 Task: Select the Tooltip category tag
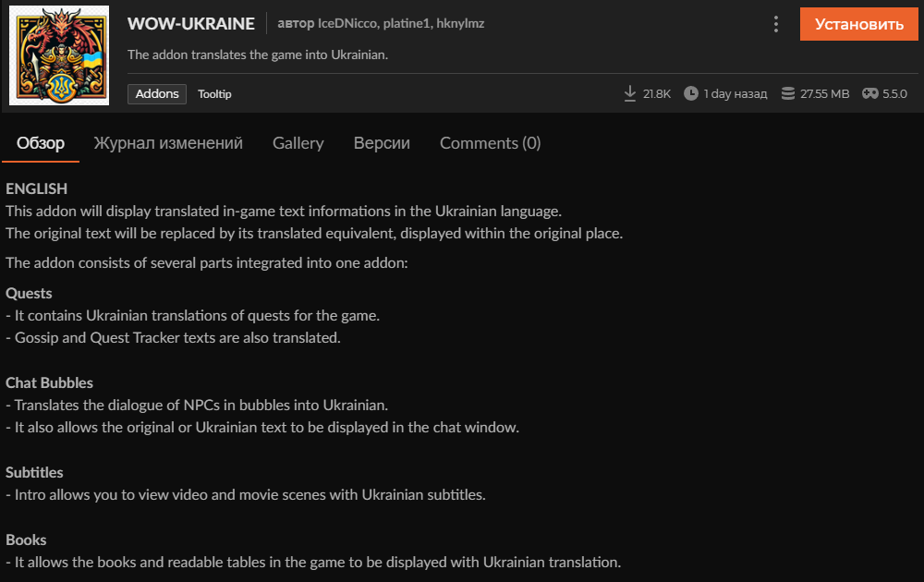tap(214, 93)
